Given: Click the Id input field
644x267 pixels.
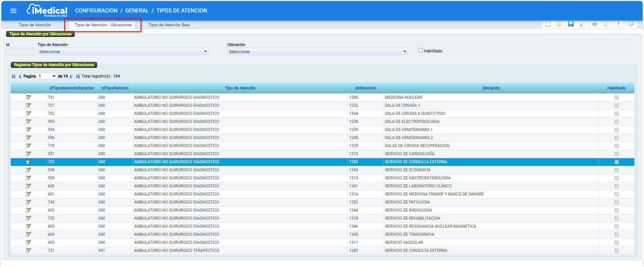Looking at the screenshot, I should pyautogui.click(x=20, y=51).
